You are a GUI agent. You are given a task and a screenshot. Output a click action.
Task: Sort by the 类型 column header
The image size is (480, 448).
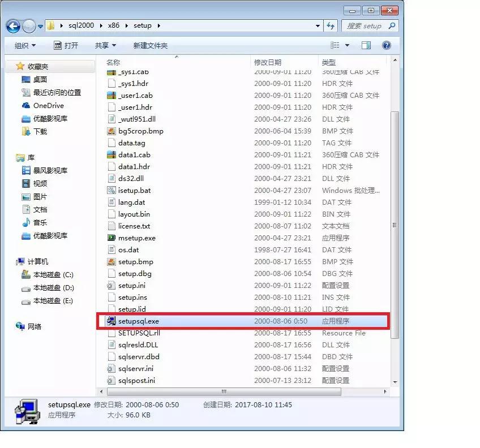point(328,62)
